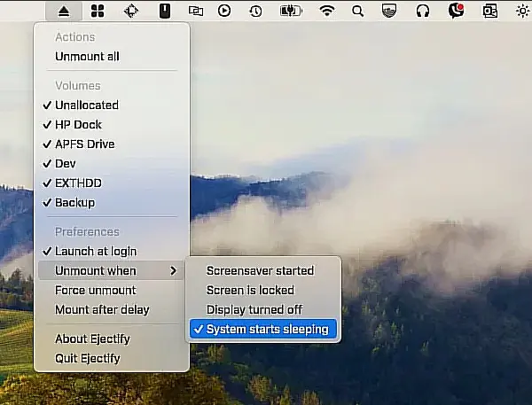
Task: Uncheck System starts sleeping trigger
Action: click(263, 329)
